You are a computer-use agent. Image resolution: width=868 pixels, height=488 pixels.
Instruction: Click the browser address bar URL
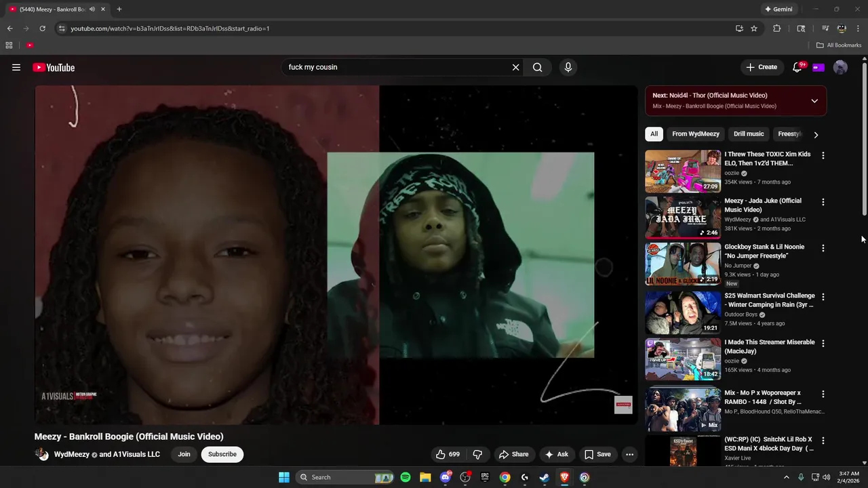[x=170, y=28]
